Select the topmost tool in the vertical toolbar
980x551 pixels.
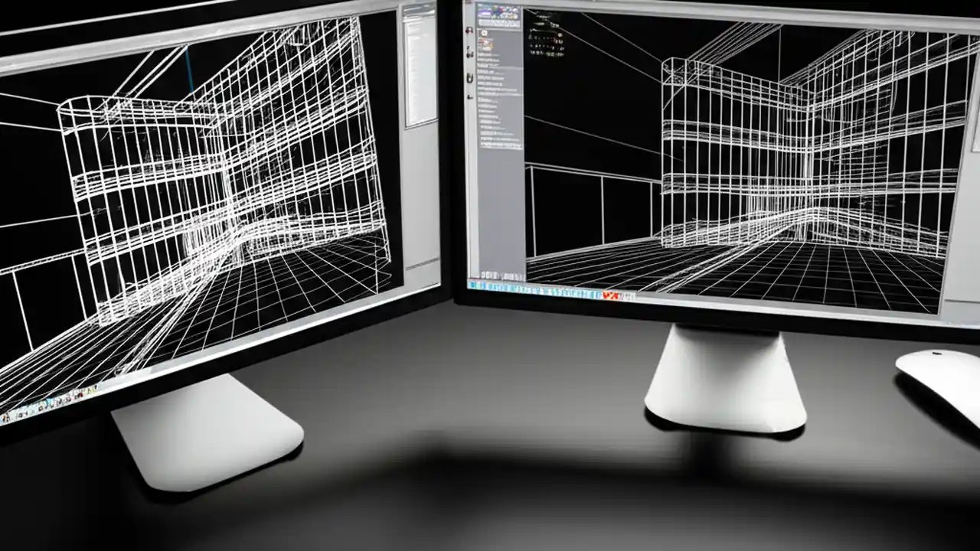pos(469,31)
